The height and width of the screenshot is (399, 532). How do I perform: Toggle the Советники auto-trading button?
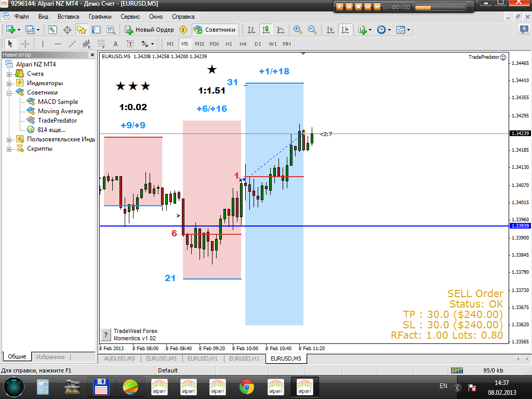[x=215, y=30]
